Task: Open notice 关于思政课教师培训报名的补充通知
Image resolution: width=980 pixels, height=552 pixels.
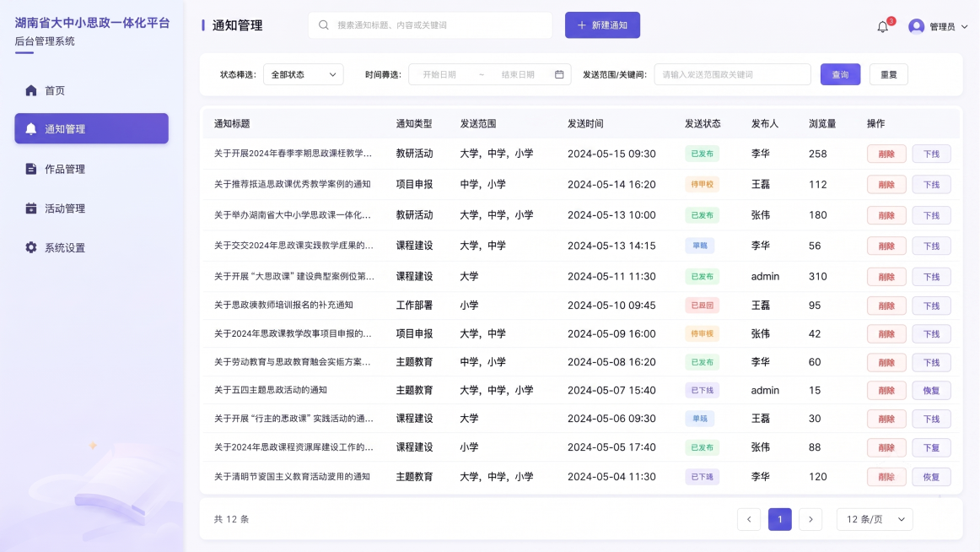Action: click(283, 305)
